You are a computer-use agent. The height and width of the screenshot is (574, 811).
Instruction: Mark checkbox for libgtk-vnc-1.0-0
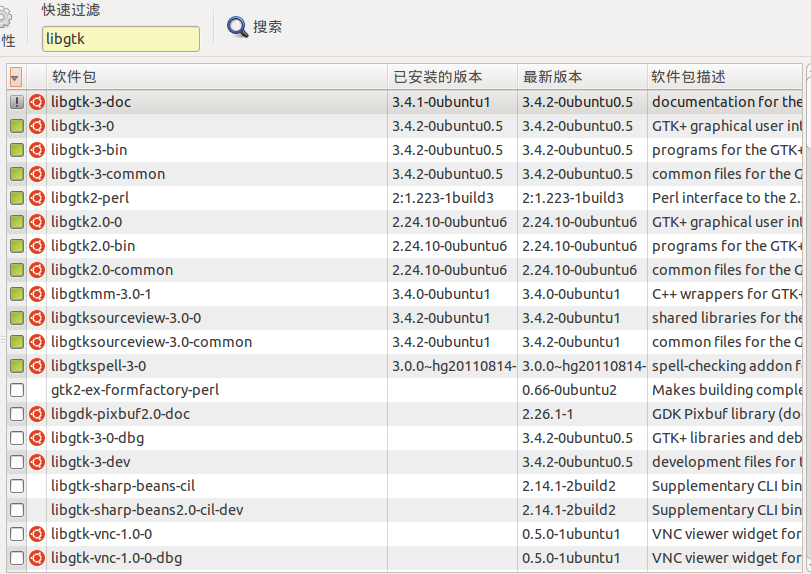pyautogui.click(x=17, y=534)
